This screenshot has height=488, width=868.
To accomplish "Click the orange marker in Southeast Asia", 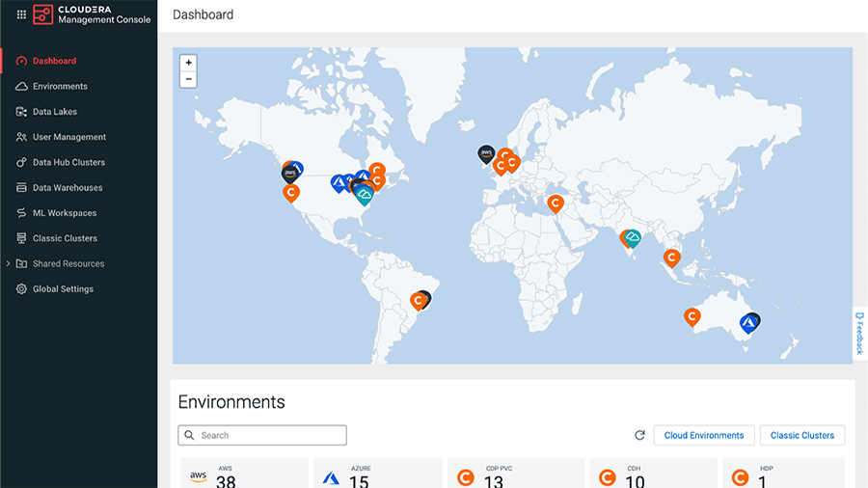I will [x=671, y=258].
